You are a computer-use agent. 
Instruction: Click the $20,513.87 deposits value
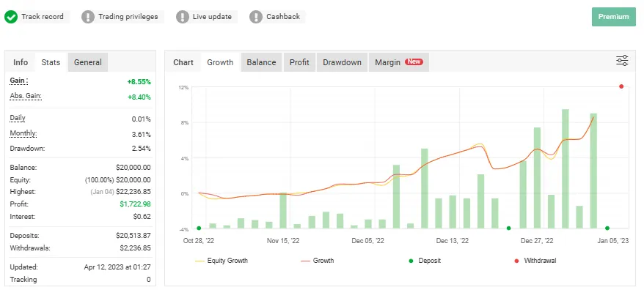[133, 236]
